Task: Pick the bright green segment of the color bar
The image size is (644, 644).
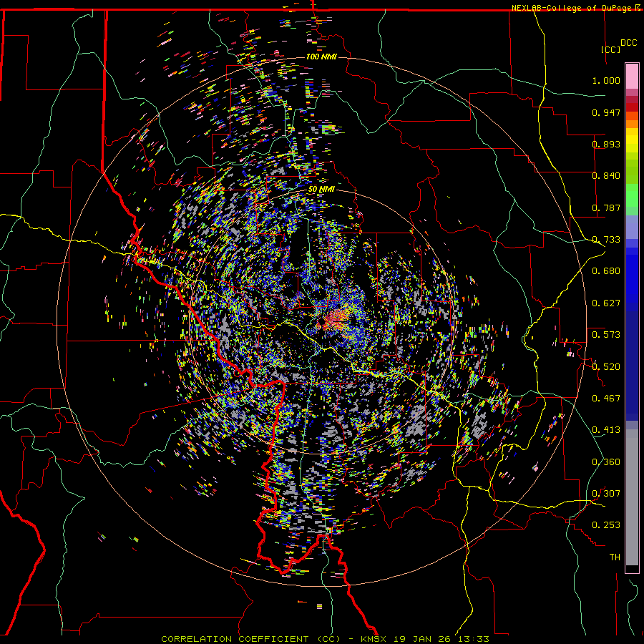Action: (x=632, y=195)
